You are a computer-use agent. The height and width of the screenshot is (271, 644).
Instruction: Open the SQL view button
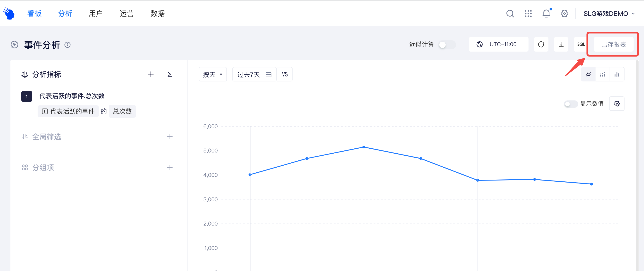click(x=581, y=45)
